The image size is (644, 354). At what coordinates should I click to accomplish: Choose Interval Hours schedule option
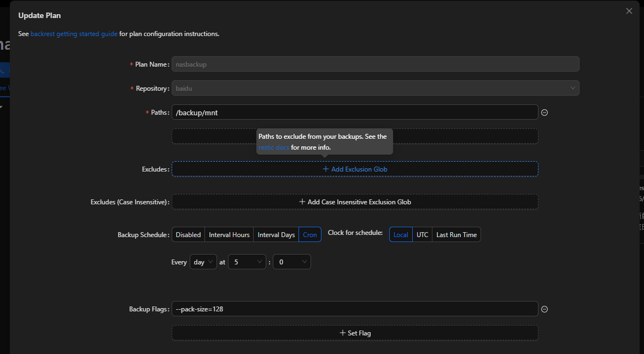pyautogui.click(x=229, y=235)
